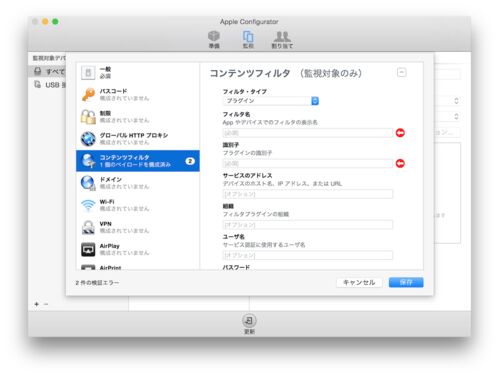
Task: Click the ユーザ名 input field
Action: point(308,255)
